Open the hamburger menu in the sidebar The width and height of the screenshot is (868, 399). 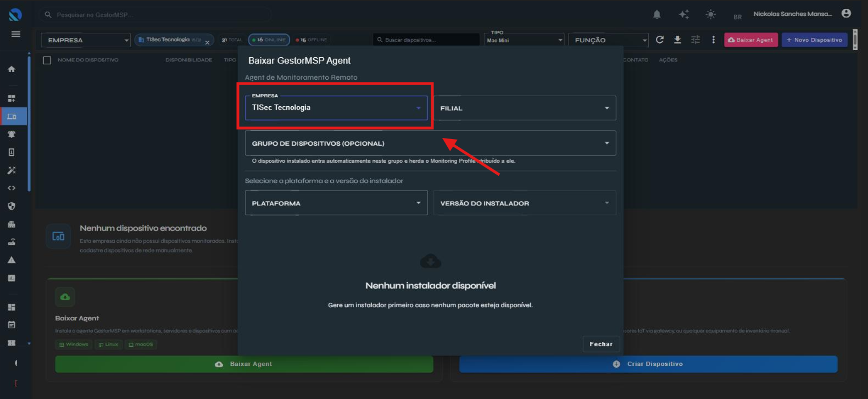pyautogui.click(x=15, y=34)
